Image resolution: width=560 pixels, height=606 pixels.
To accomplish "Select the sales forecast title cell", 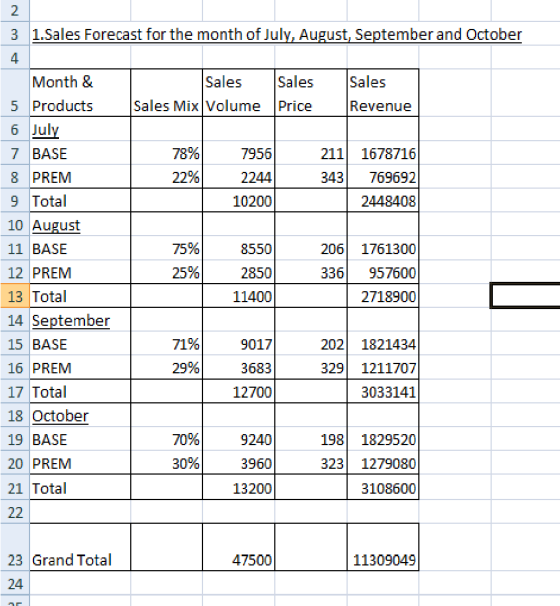I will coord(277,34).
